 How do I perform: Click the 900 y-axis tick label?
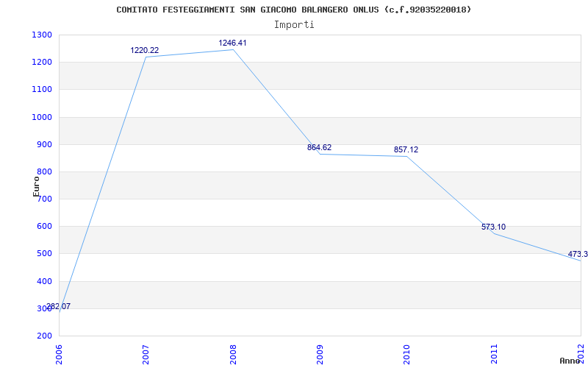tap(44, 144)
